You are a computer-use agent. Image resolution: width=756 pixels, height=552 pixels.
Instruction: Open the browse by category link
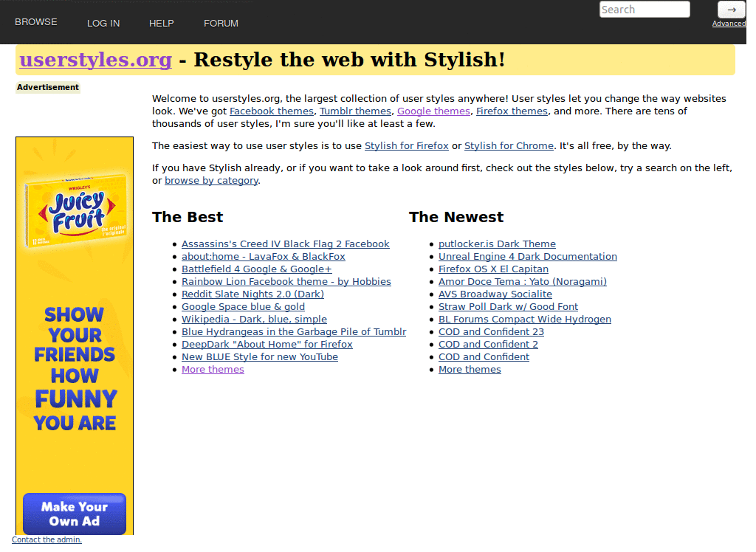(211, 180)
